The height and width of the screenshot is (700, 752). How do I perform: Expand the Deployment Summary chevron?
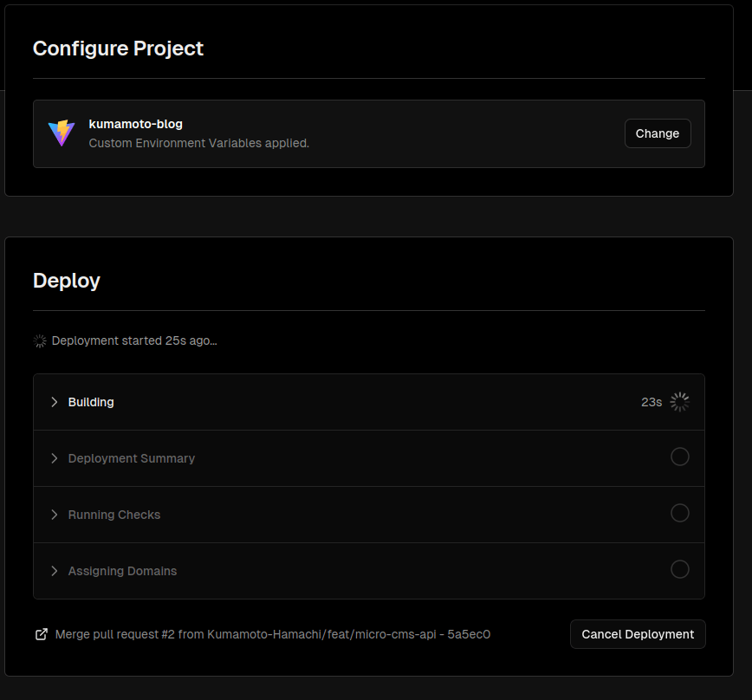(x=55, y=458)
